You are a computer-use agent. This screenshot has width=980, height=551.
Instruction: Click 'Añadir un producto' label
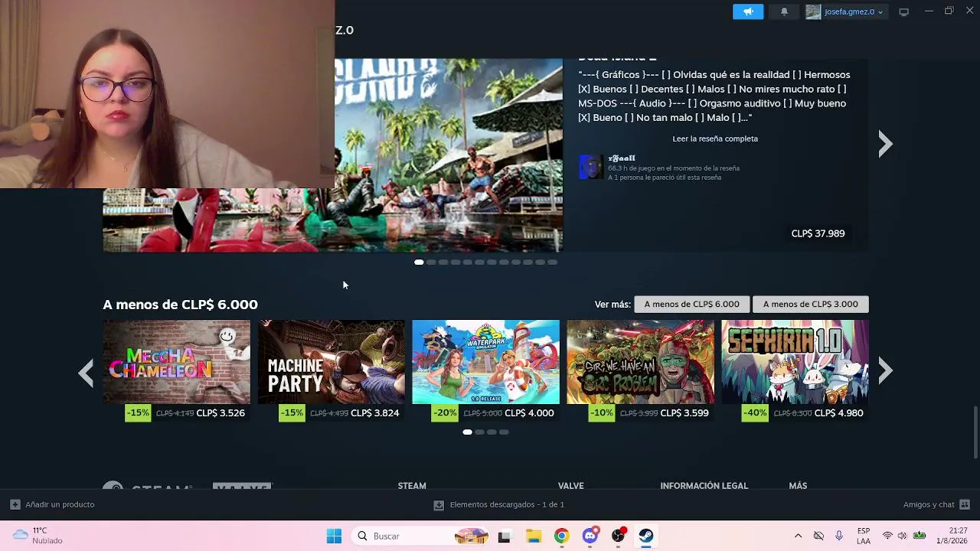pyautogui.click(x=60, y=504)
